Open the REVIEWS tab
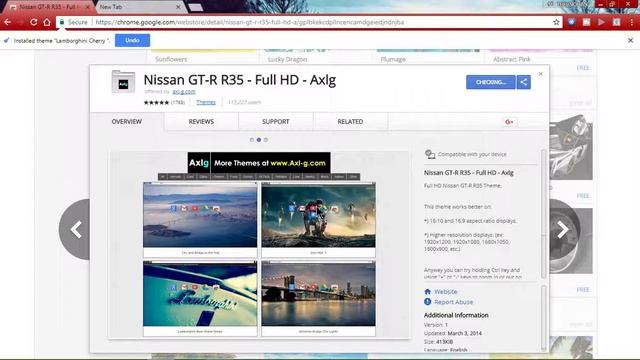This screenshot has width=640, height=360. coord(201,122)
